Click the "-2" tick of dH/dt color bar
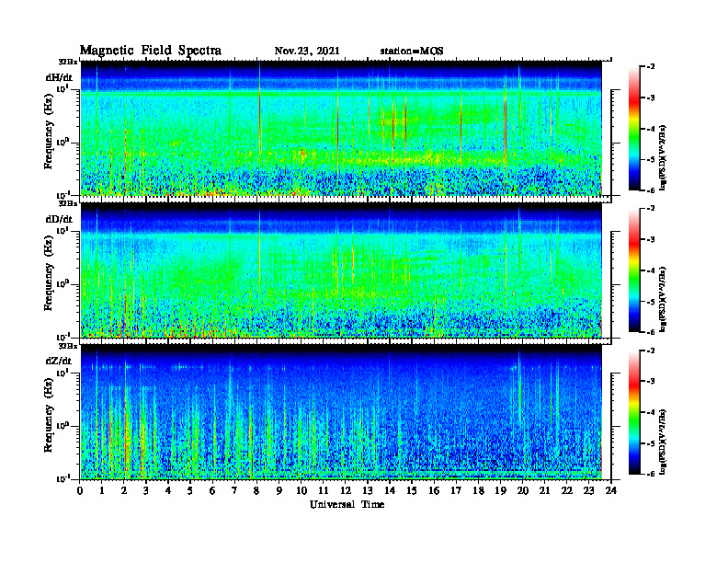Image resolution: width=728 pixels, height=563 pixels. (651, 67)
